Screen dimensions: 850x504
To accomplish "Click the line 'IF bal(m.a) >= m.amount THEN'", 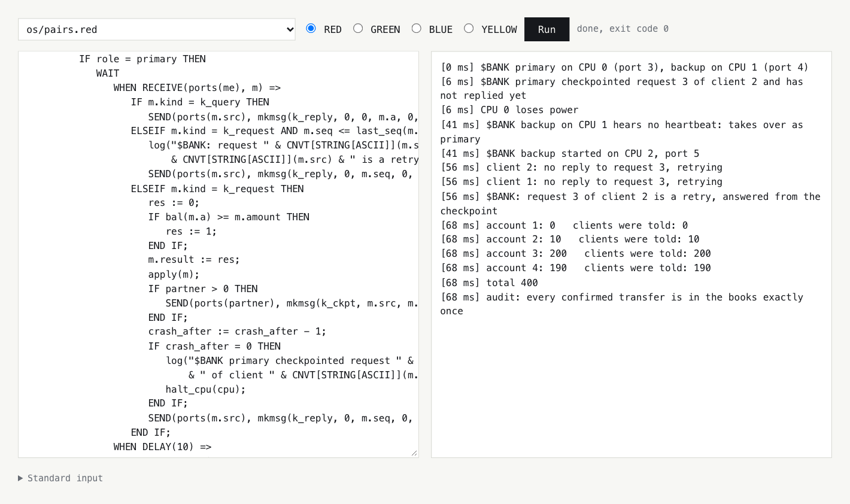I will tap(229, 217).
